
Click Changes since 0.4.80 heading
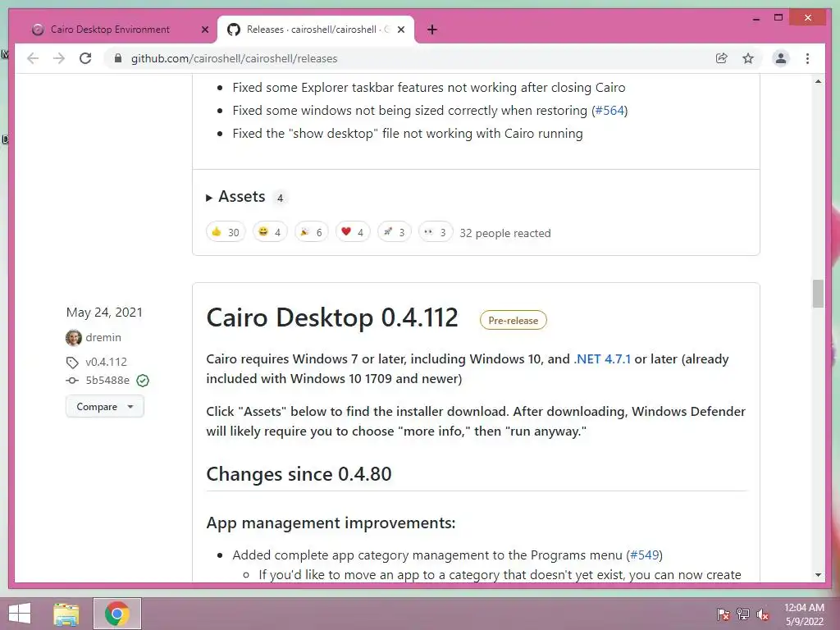pos(299,474)
